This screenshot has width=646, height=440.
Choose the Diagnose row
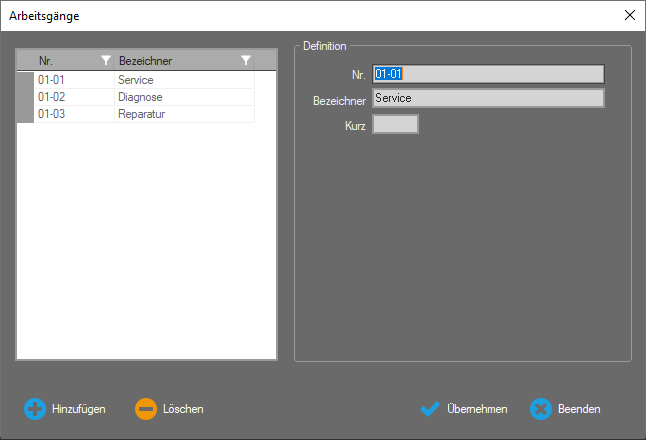point(183,97)
